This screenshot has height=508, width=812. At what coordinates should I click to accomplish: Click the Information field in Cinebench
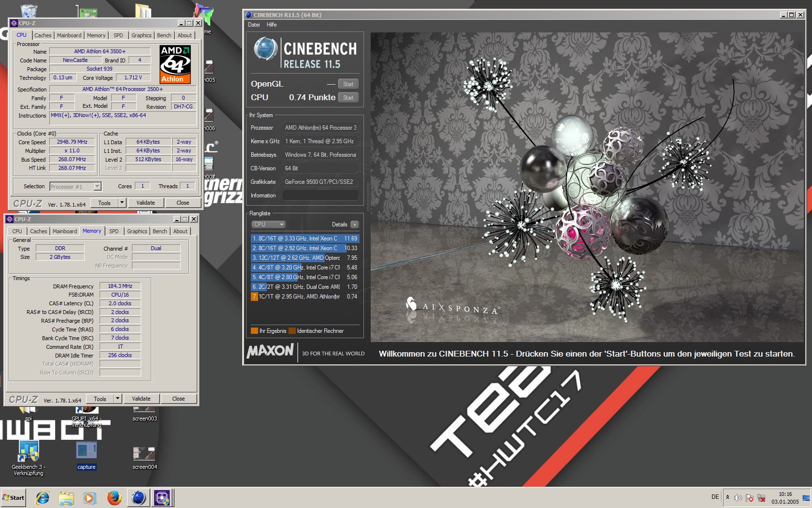click(x=320, y=195)
